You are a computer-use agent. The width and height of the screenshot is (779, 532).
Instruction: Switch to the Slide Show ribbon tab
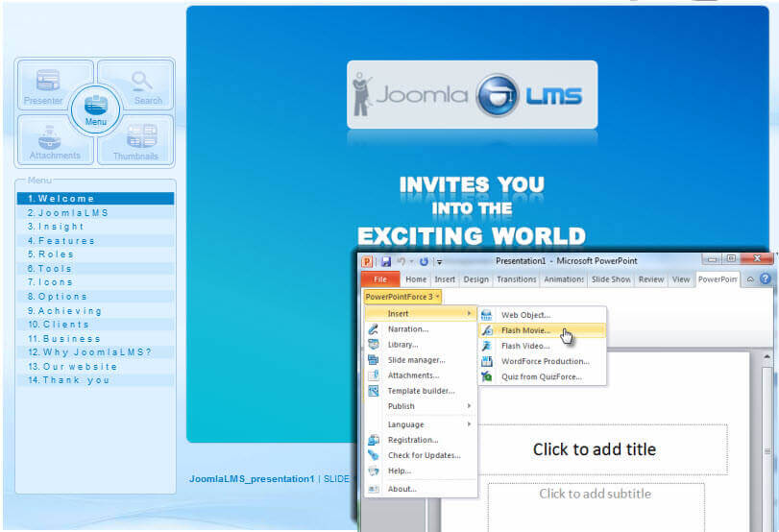pos(611,279)
